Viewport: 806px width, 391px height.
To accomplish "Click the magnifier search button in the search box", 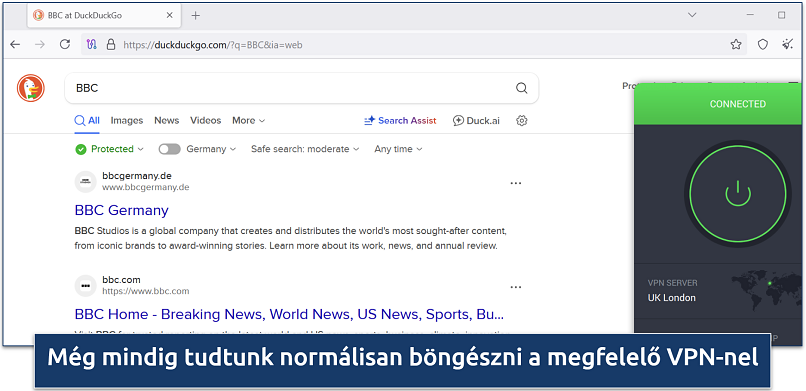I will tap(521, 88).
